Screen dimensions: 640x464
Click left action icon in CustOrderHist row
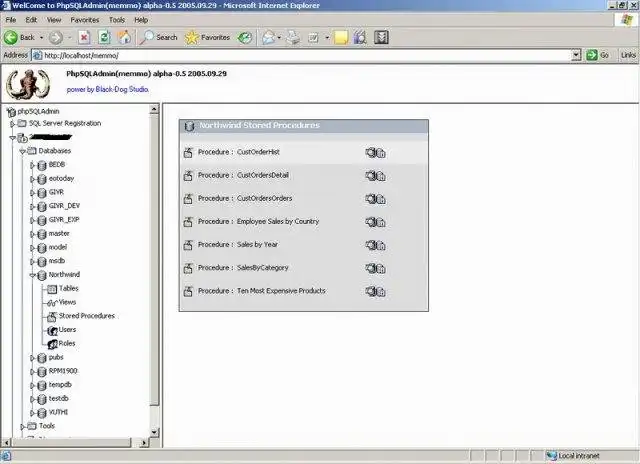[370, 153]
